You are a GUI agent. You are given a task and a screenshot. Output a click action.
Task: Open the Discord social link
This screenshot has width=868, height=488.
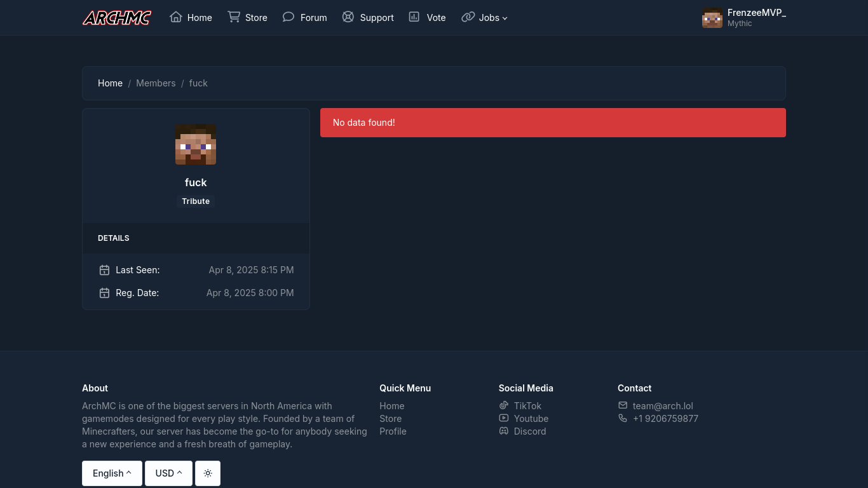pos(522,431)
